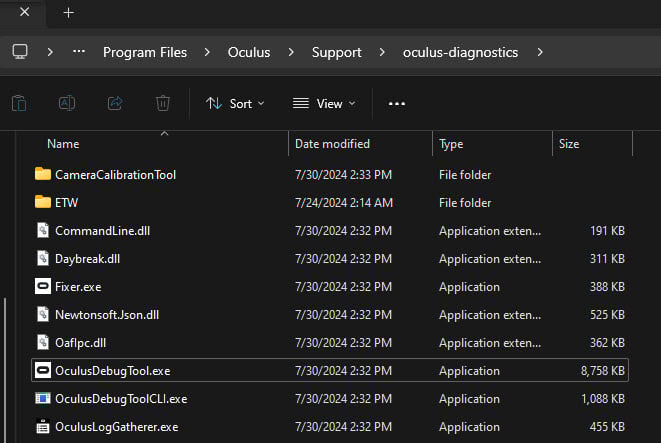
Task: Click the navigation pane vertical scrollbar
Action: click(5, 370)
